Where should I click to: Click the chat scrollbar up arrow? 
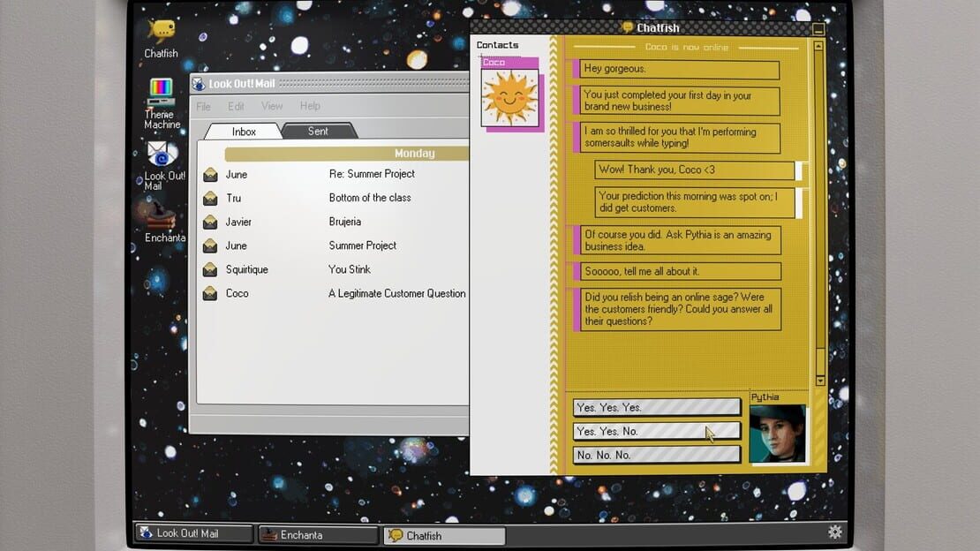(818, 46)
